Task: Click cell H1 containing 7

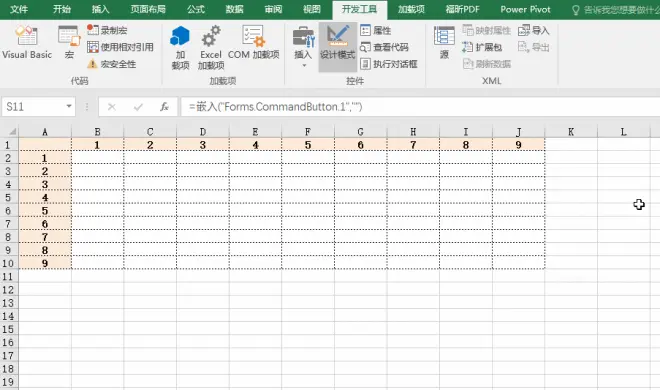Action: [413, 145]
